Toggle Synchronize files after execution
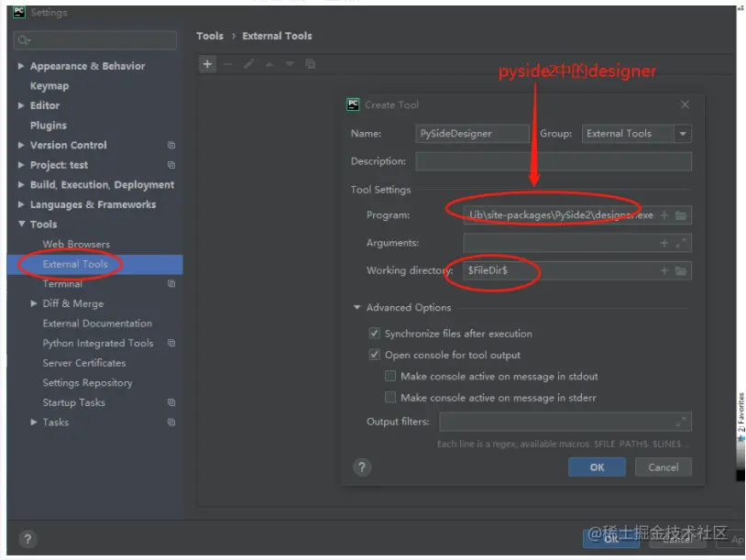The width and height of the screenshot is (746, 560). coord(375,333)
